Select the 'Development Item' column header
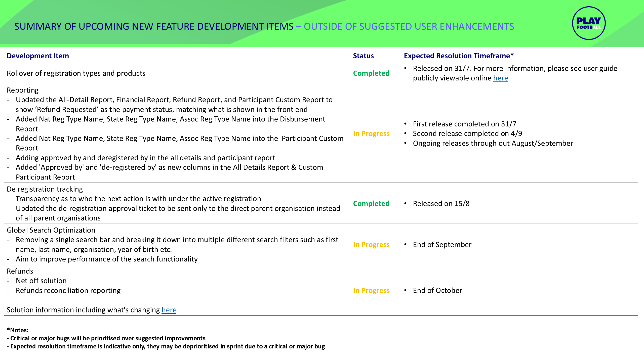Viewport: 644px width, 362px height. click(38, 56)
